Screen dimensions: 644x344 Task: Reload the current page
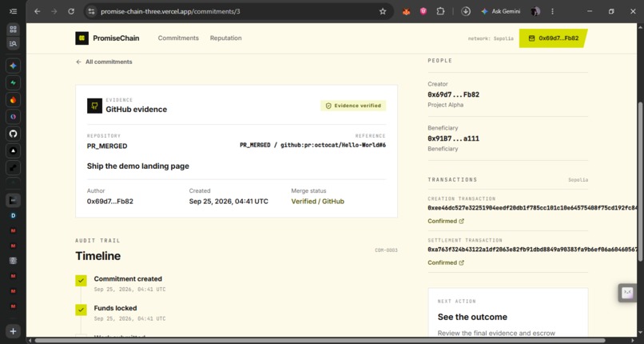coord(71,11)
